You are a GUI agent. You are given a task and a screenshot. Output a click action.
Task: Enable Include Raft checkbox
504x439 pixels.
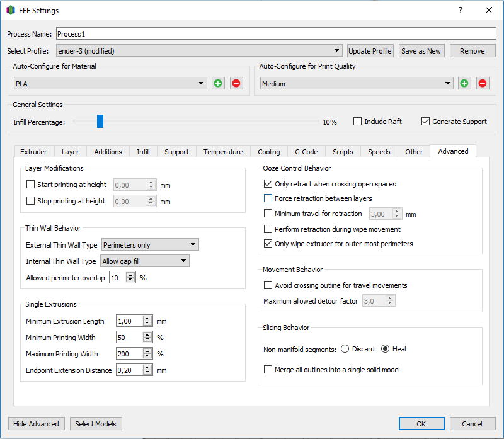tap(357, 122)
